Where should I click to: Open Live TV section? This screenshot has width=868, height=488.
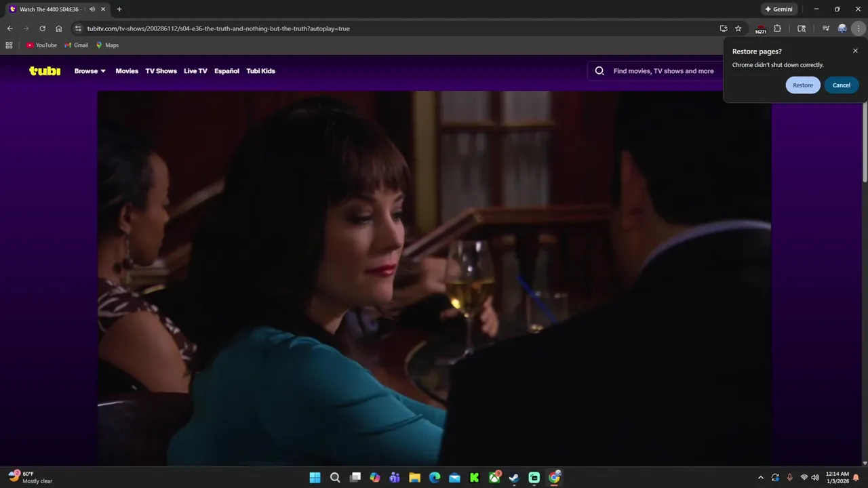pyautogui.click(x=195, y=70)
